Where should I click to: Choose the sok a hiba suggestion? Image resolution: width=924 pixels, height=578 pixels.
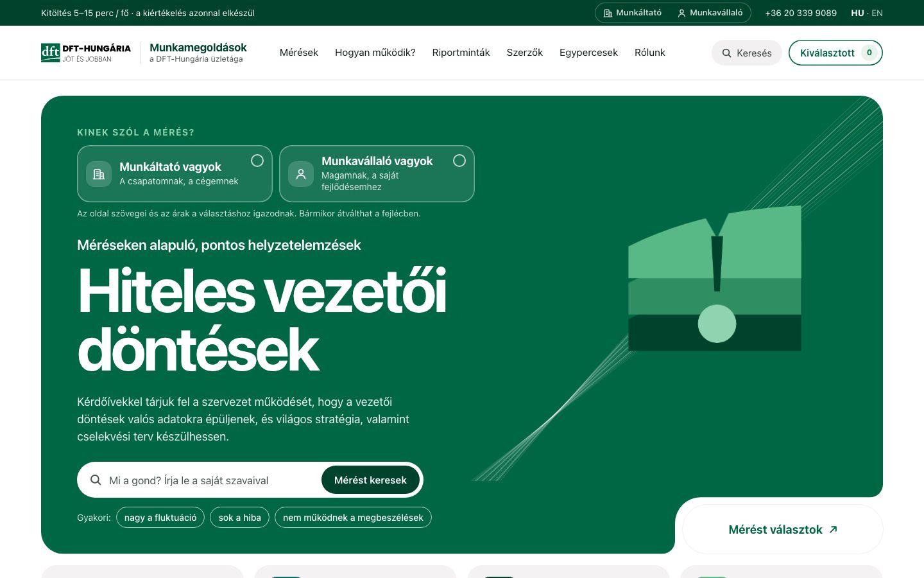click(240, 518)
